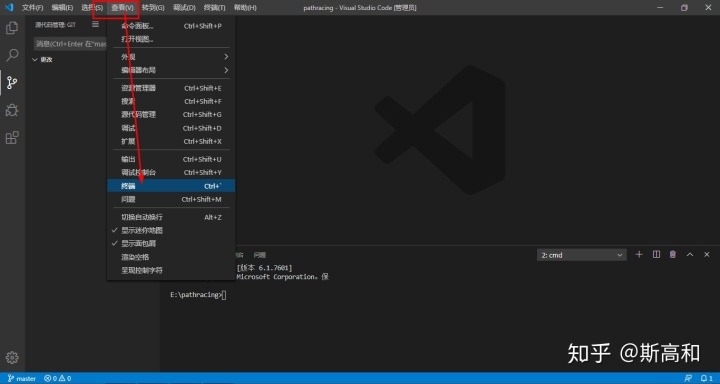Open the source control more actions icon
The height and width of the screenshot is (384, 720).
pos(95,24)
